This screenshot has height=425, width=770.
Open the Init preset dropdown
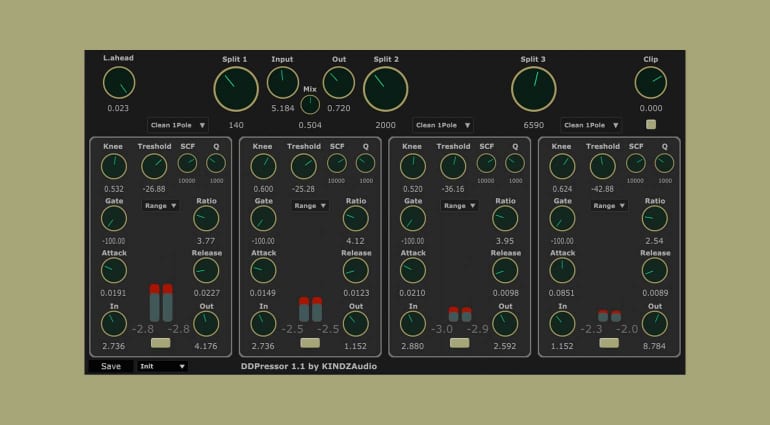[162, 366]
